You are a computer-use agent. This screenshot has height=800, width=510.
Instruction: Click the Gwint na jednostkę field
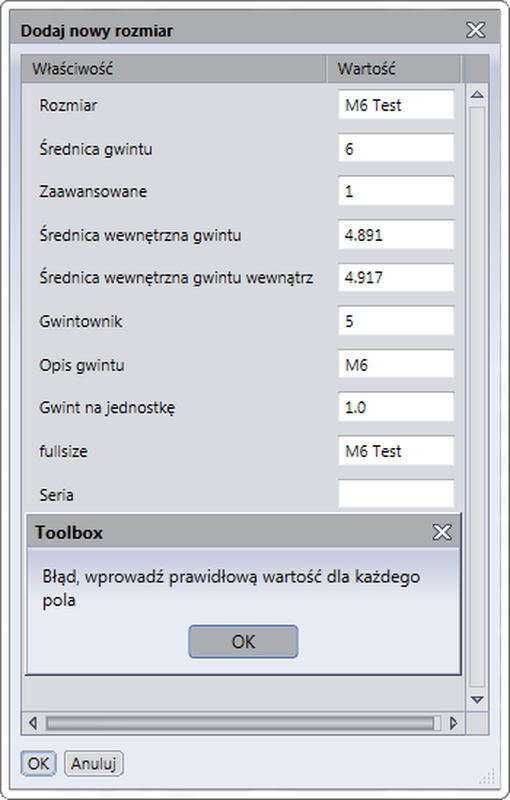[x=396, y=407]
